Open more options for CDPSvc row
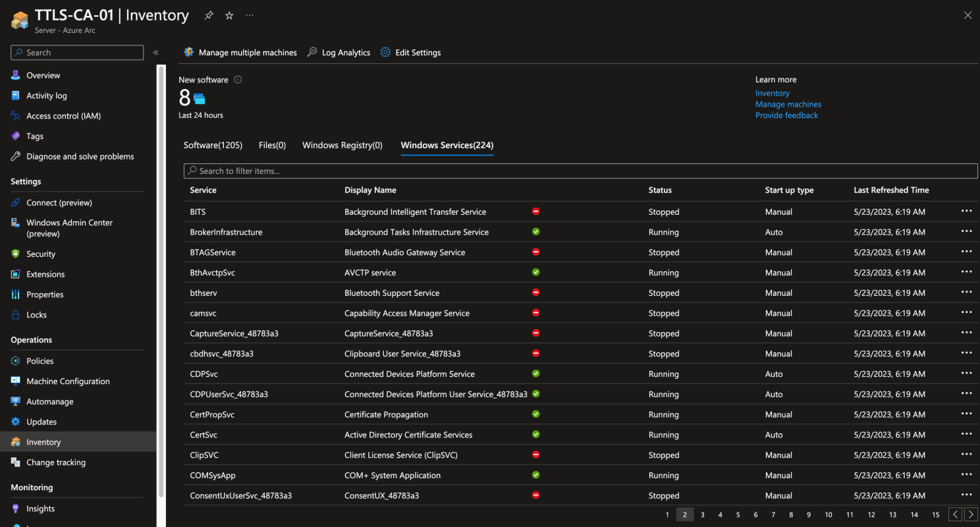Image resolution: width=980 pixels, height=527 pixels. (x=966, y=374)
